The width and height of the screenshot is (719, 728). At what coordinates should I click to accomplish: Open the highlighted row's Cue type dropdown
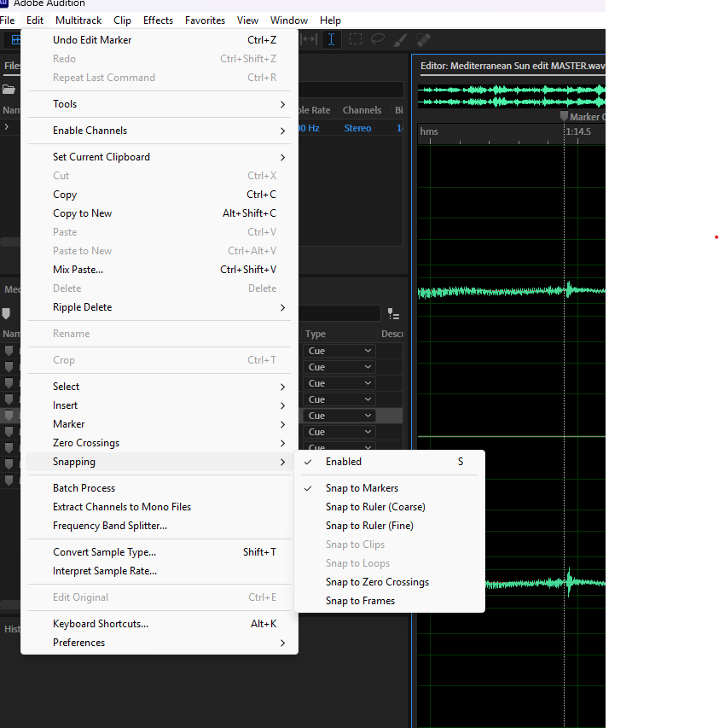[339, 416]
